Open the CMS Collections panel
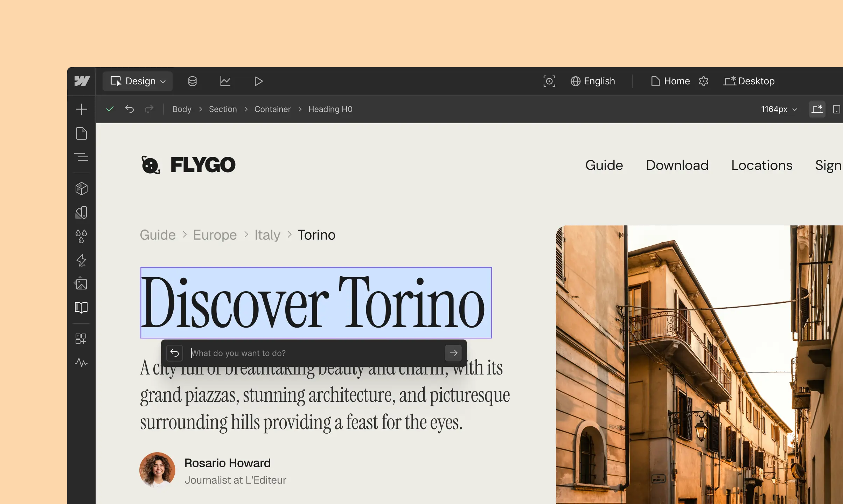 [192, 81]
